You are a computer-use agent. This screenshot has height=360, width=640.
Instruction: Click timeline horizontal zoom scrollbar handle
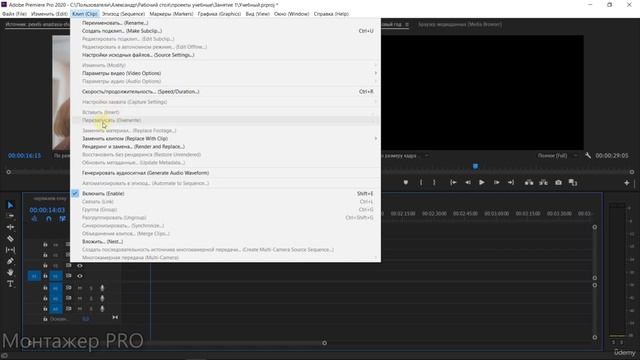coord(324,343)
